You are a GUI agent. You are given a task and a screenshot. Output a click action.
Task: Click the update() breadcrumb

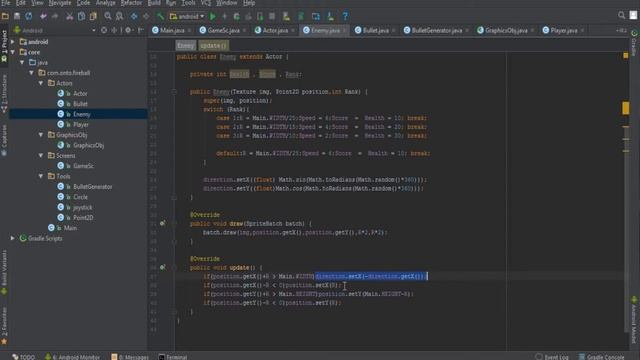213,45
